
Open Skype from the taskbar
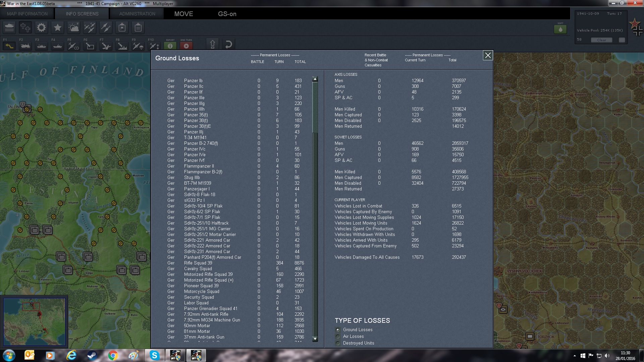click(x=154, y=355)
